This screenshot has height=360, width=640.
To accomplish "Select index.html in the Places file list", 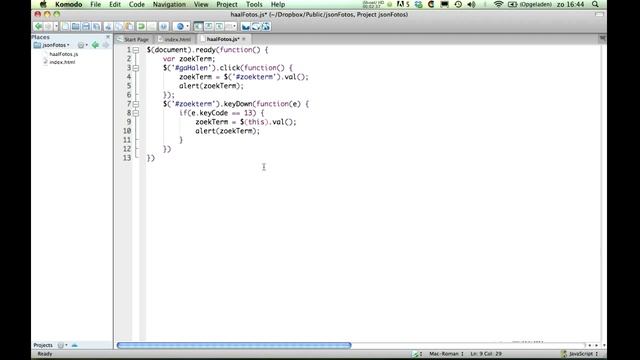I will 62,62.
